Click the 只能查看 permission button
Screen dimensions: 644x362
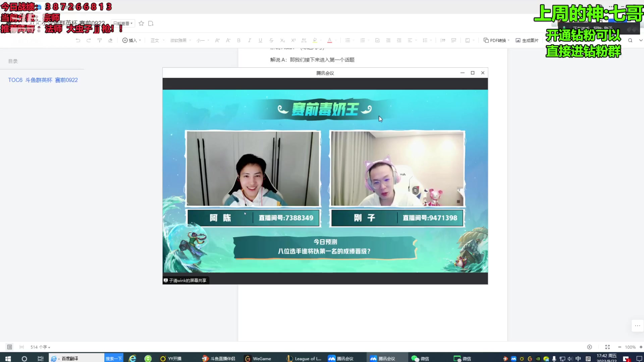point(122,23)
